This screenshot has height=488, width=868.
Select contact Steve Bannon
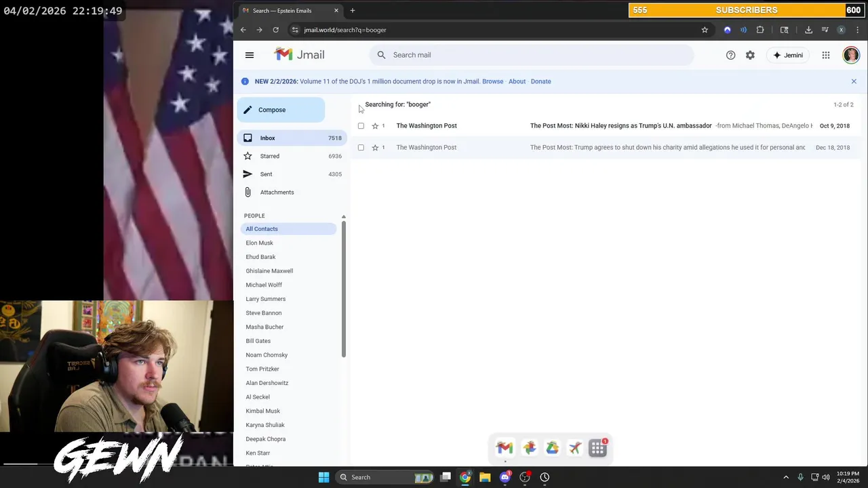coord(264,313)
